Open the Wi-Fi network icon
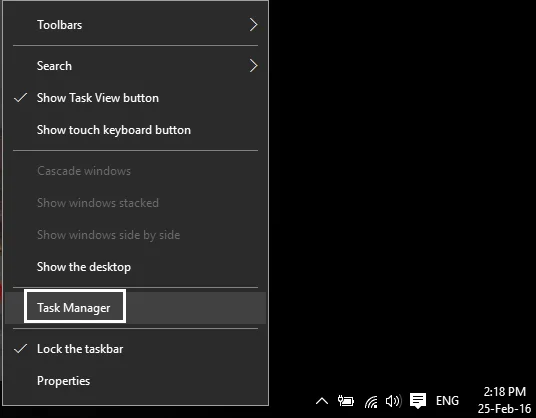This screenshot has height=418, width=536. click(x=371, y=401)
